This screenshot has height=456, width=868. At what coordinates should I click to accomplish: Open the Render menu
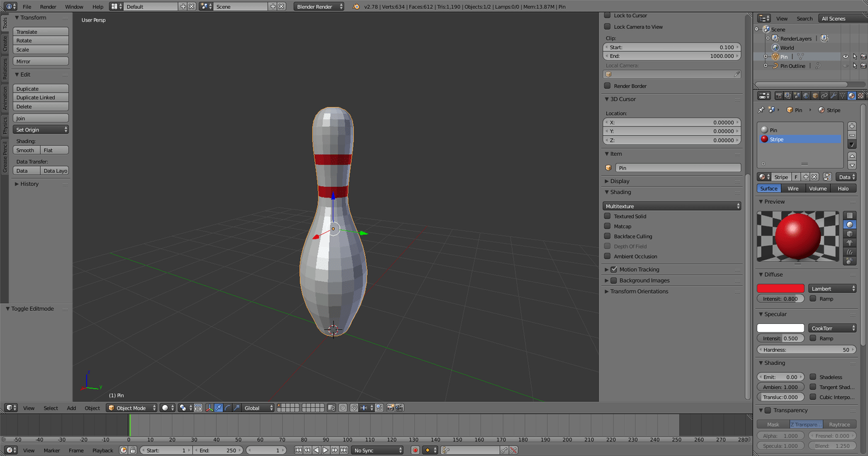(x=48, y=7)
